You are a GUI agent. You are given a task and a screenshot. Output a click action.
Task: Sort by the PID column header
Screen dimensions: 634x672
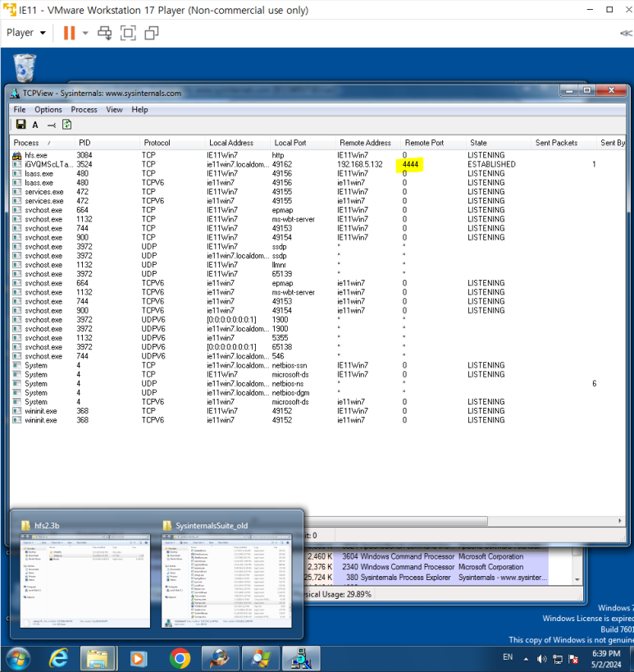tap(107, 143)
